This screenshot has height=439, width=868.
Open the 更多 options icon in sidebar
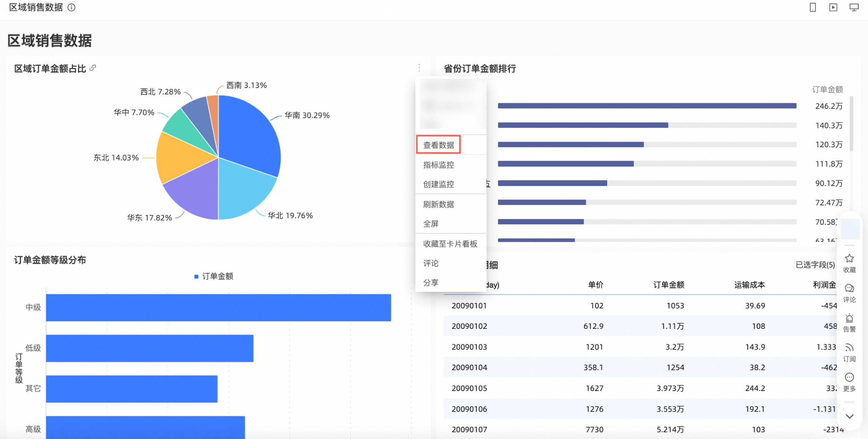point(849,378)
